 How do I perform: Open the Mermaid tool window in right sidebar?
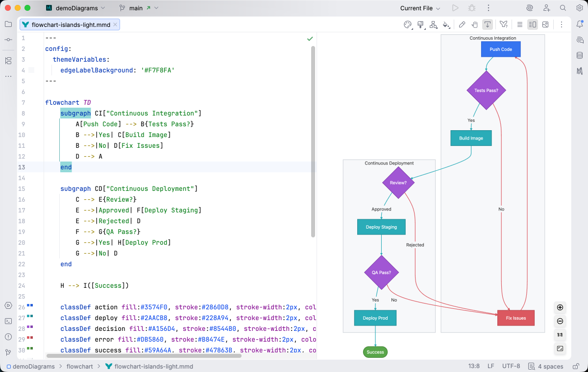[580, 71]
